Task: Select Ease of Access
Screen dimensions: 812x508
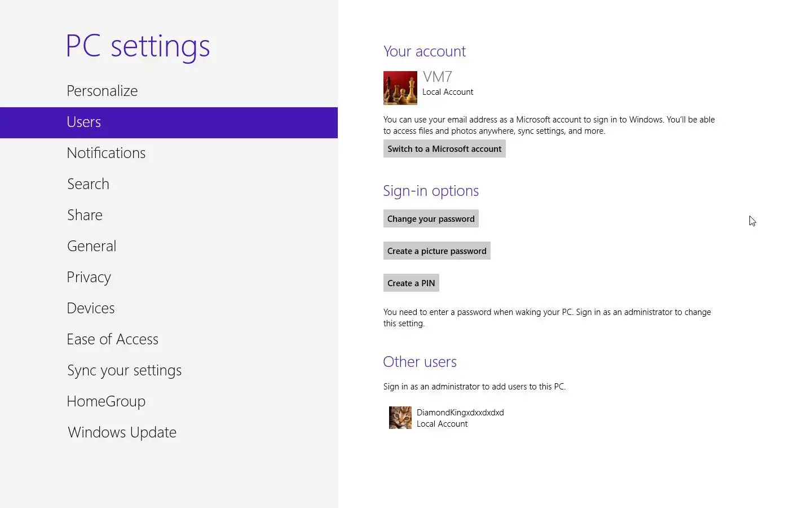Action: pos(112,339)
